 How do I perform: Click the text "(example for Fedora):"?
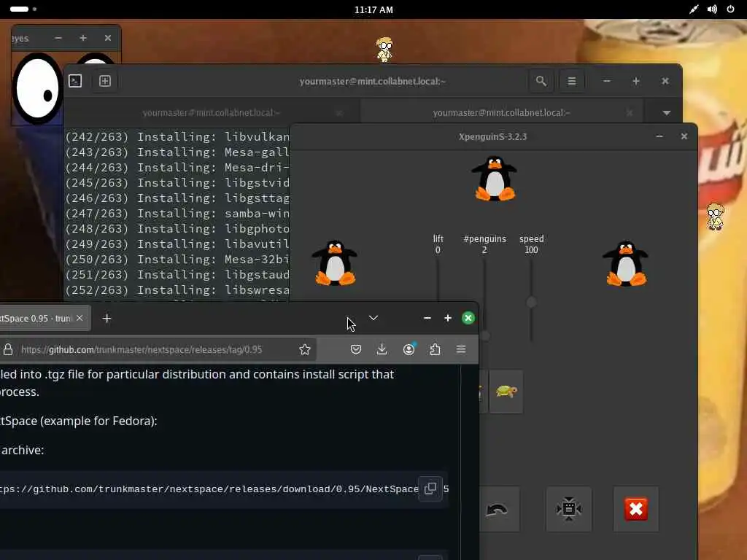(98, 421)
